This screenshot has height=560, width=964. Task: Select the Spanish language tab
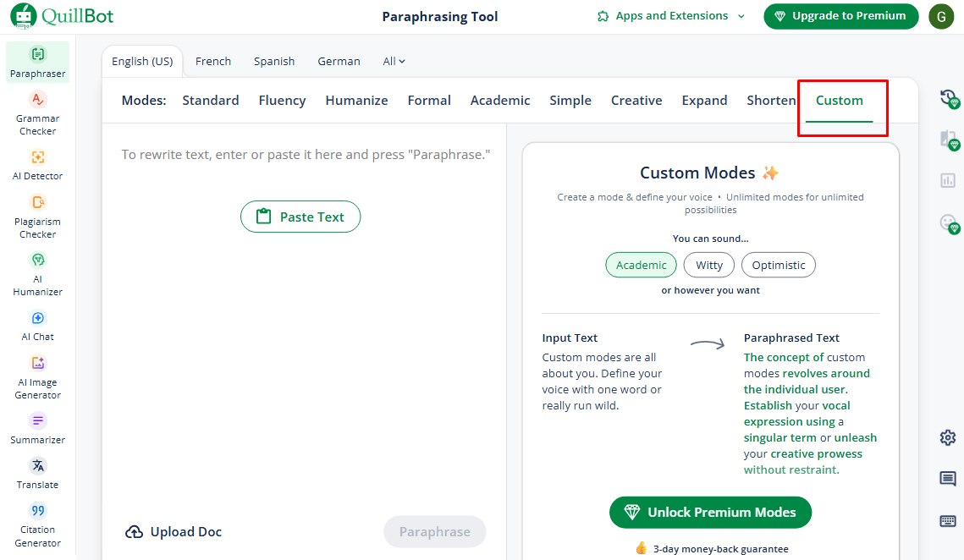(274, 61)
